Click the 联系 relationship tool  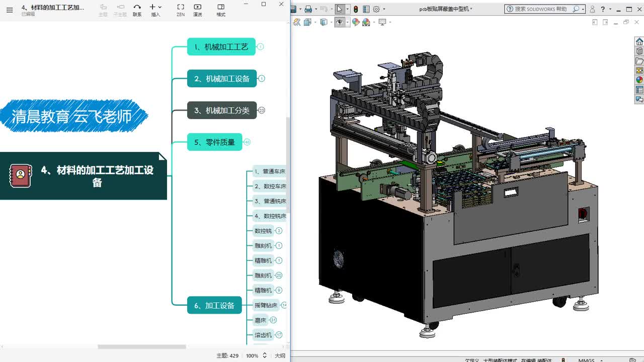click(137, 10)
